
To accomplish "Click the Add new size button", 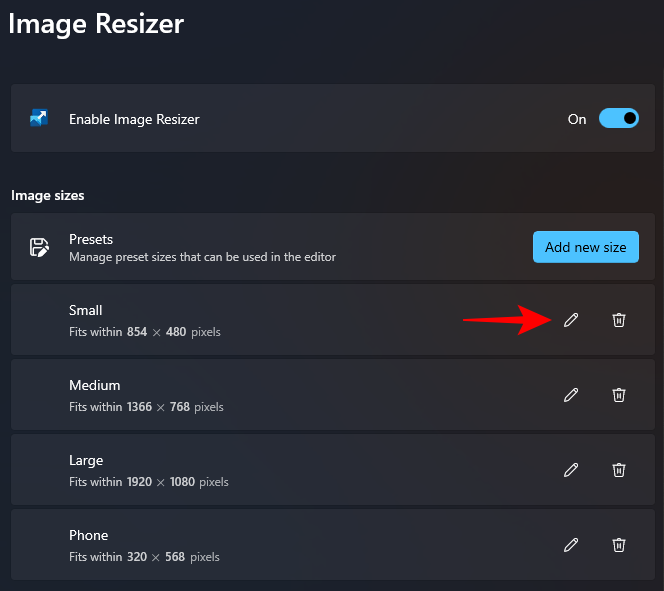I will click(x=585, y=247).
